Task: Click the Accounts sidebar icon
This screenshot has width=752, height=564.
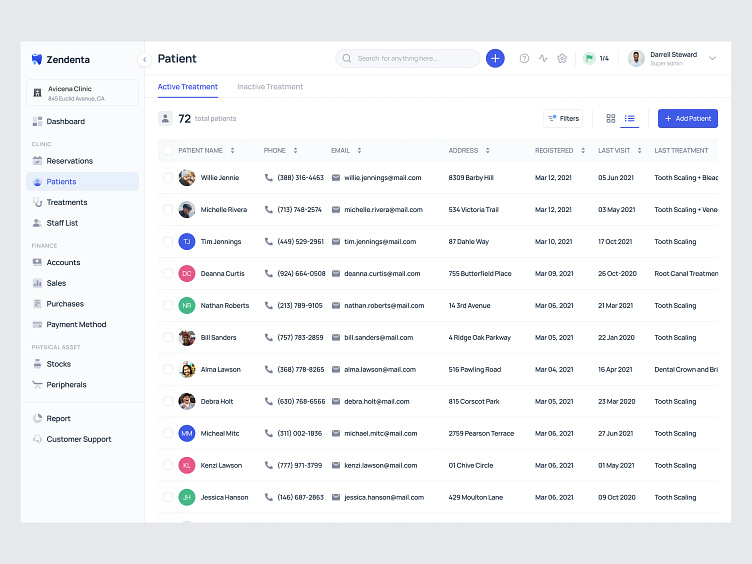Action: (37, 262)
